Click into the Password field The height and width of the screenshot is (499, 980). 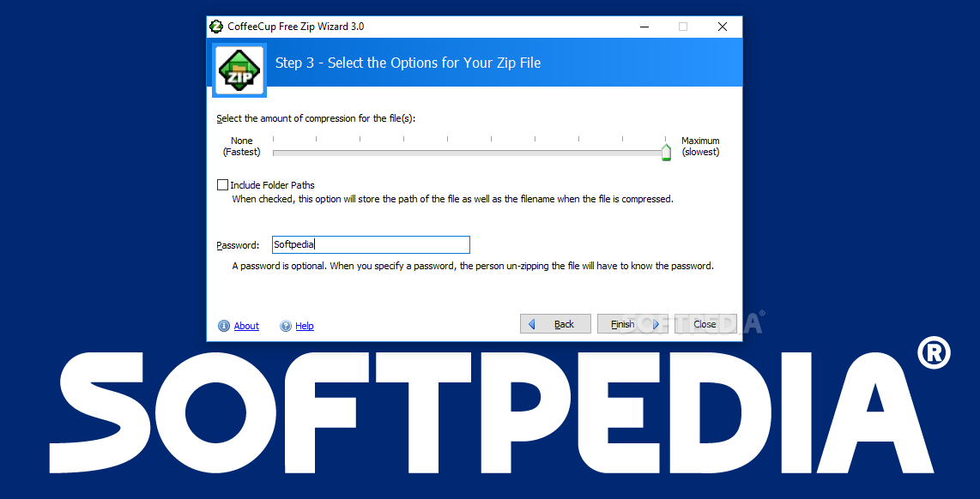(x=371, y=245)
